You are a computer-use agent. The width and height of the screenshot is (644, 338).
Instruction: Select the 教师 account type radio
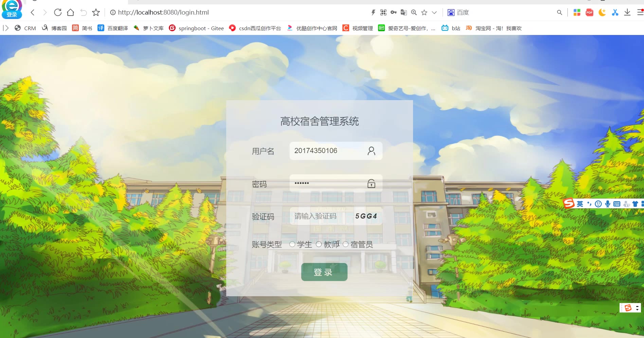pyautogui.click(x=319, y=244)
